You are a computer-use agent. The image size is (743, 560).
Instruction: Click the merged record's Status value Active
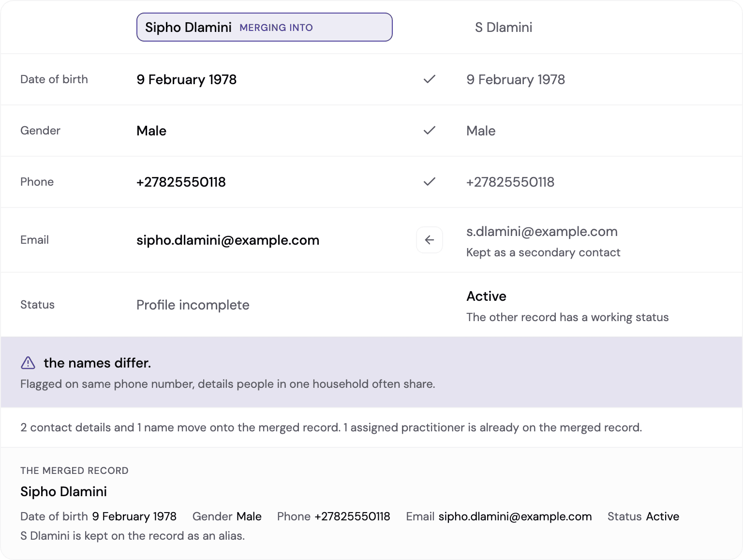(663, 516)
